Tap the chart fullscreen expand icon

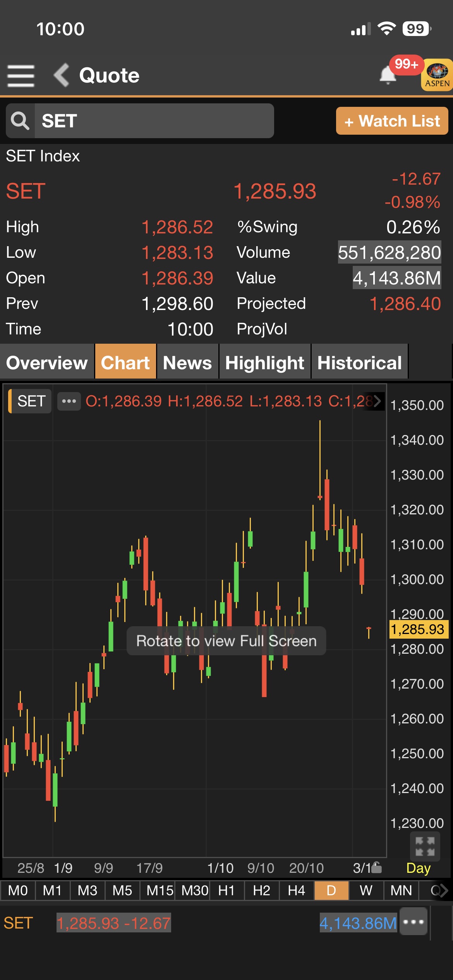(x=425, y=846)
